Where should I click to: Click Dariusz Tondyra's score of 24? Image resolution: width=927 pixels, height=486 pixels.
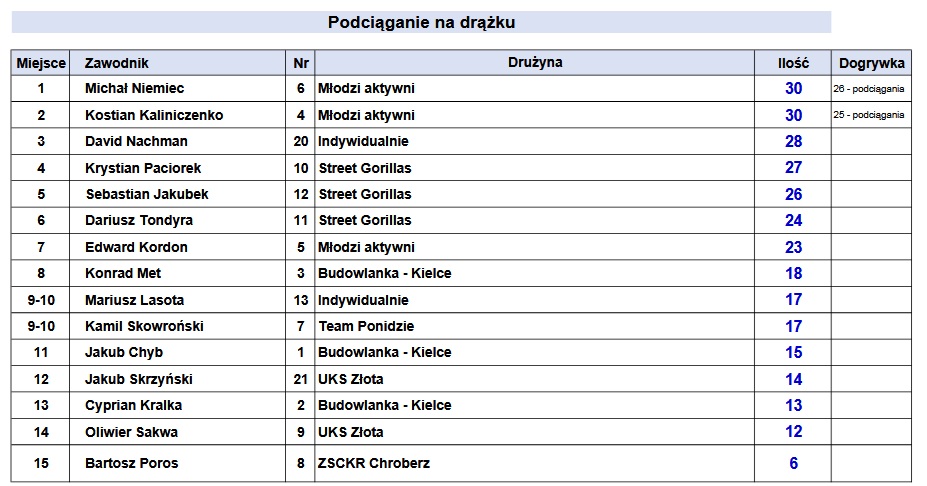(793, 220)
